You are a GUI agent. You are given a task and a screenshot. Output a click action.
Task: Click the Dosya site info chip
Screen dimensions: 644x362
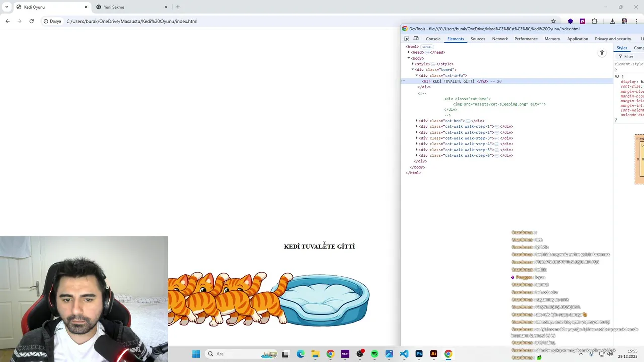52,21
